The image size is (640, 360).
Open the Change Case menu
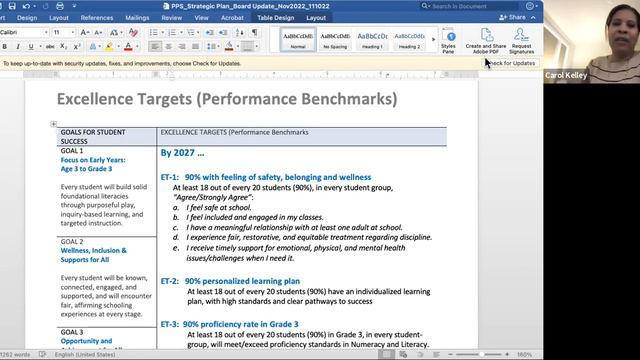tap(115, 32)
